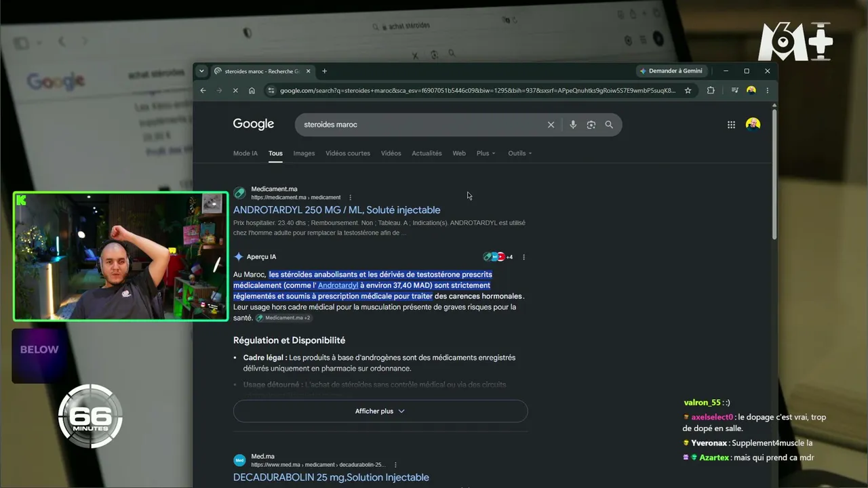Click the Med.ma result favicon
The width and height of the screenshot is (868, 488).
coord(239,460)
